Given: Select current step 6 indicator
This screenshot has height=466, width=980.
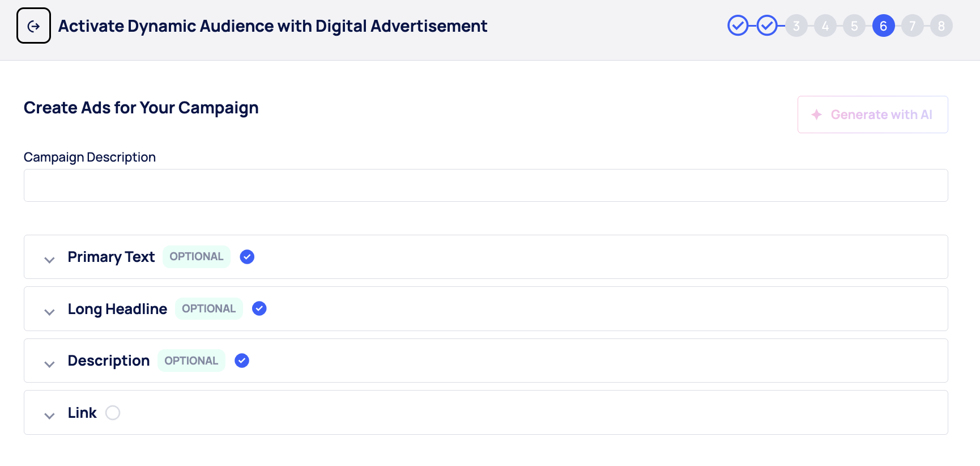Looking at the screenshot, I should point(883,26).
